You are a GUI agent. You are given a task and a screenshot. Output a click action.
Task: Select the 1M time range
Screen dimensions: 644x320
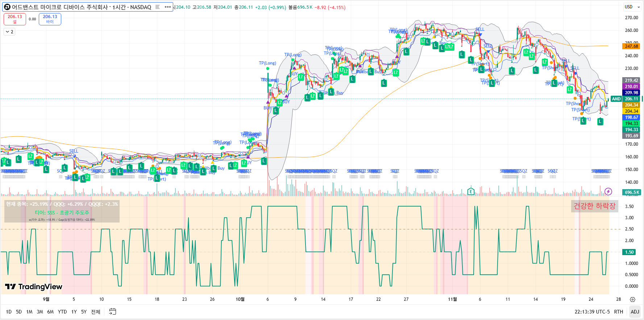(29, 312)
